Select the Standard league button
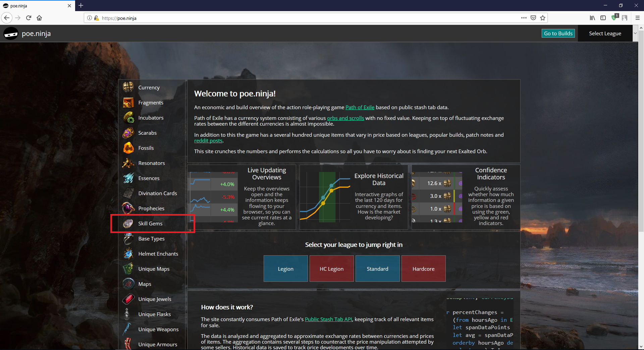This screenshot has width=644, height=350. click(x=377, y=268)
